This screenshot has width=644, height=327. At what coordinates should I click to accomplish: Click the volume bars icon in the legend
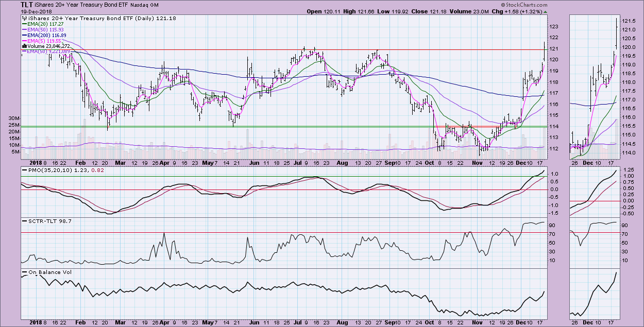[24, 46]
